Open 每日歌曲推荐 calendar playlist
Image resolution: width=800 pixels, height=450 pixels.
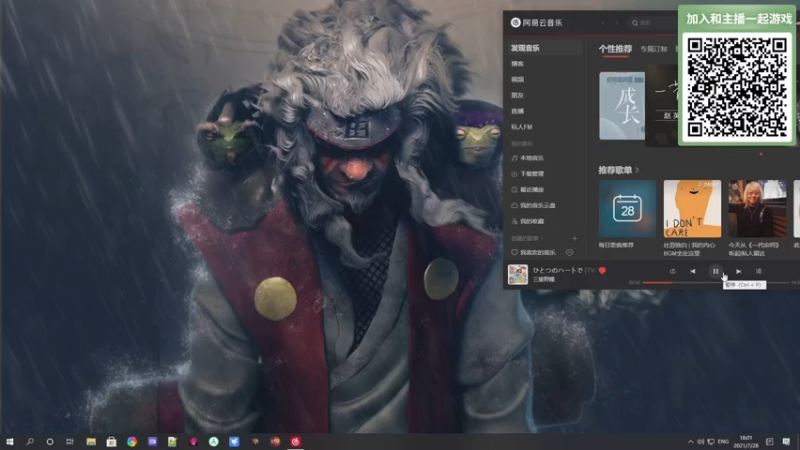click(x=627, y=209)
